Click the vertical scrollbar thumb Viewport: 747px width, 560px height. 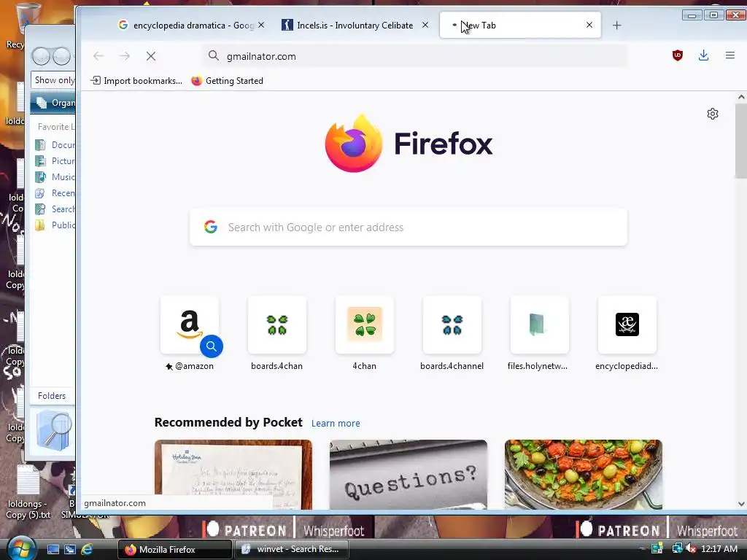point(741,141)
